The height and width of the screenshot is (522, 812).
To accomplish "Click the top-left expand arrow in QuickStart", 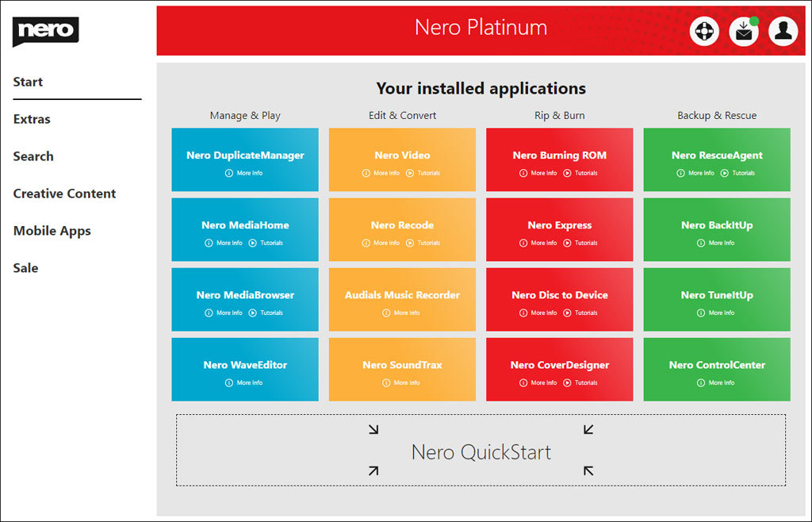I will point(373,429).
